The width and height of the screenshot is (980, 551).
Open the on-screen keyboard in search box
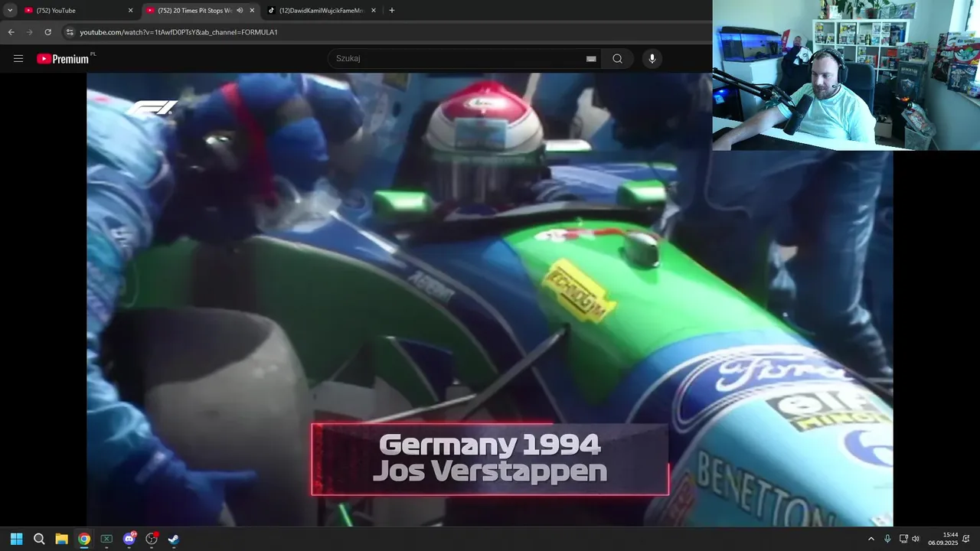point(591,59)
